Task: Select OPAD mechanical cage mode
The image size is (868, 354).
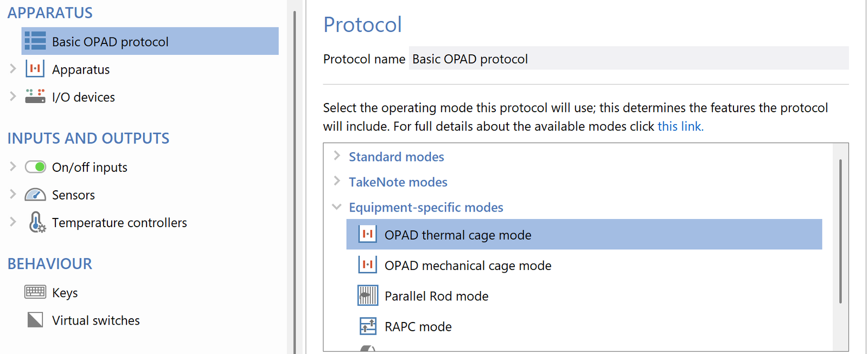Action: pos(468,266)
